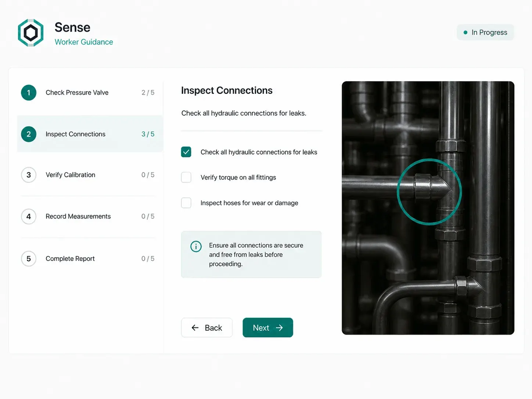Click the teal circle highlighting the pipe fitting
This screenshot has height=399, width=532.
[429, 192]
